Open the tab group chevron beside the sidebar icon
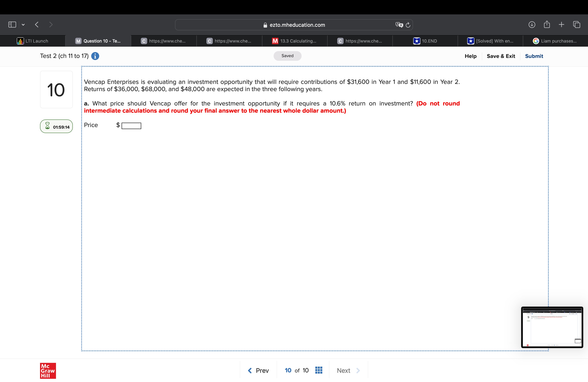This screenshot has width=588, height=382. click(23, 24)
